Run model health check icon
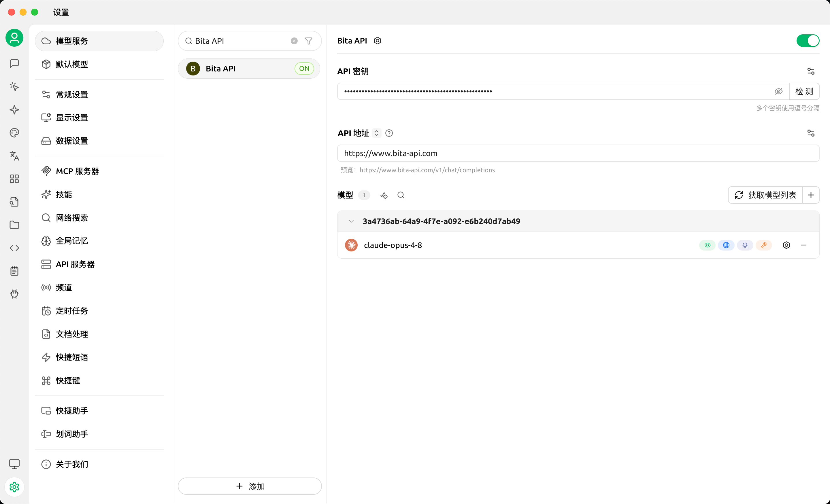 click(383, 195)
